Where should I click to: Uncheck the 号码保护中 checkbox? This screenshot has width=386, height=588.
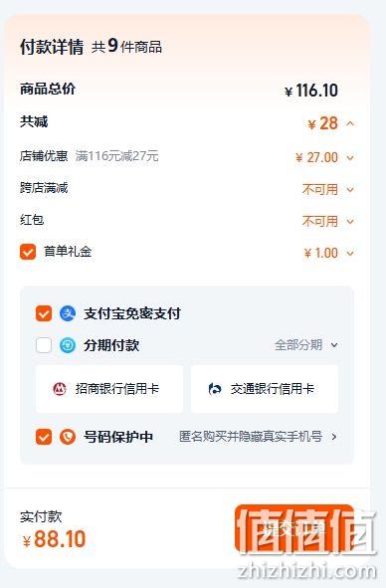(44, 437)
